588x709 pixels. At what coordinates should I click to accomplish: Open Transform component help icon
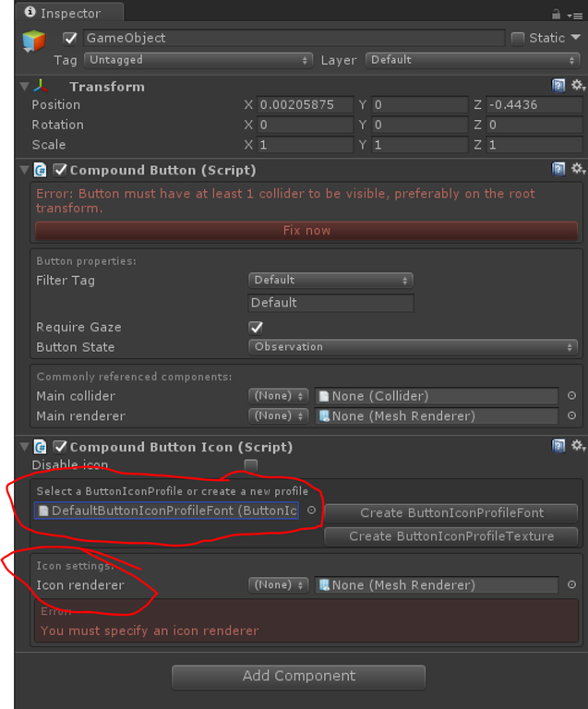tap(558, 85)
